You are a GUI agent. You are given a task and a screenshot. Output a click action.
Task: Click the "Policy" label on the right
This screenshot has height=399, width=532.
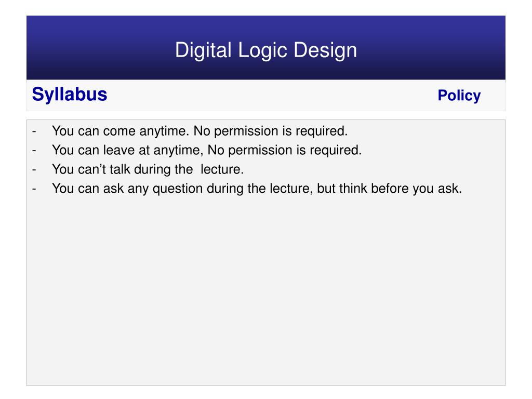459,96
